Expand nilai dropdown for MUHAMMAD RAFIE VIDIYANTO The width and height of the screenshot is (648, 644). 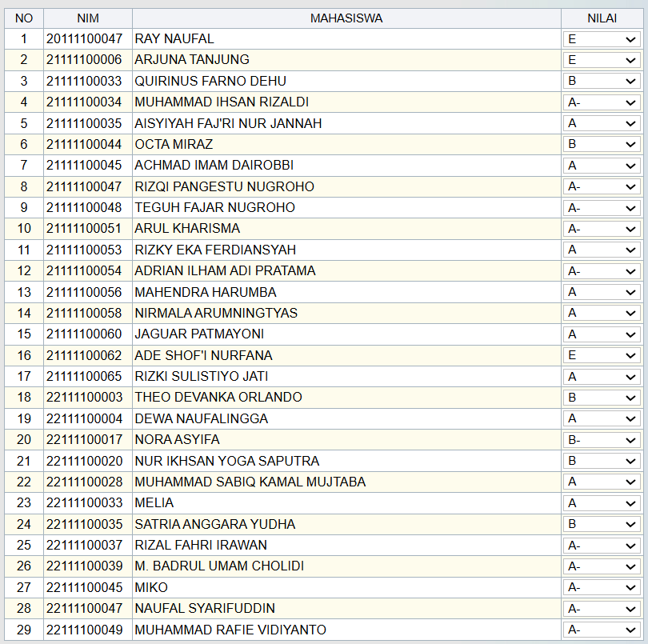[x=602, y=630]
